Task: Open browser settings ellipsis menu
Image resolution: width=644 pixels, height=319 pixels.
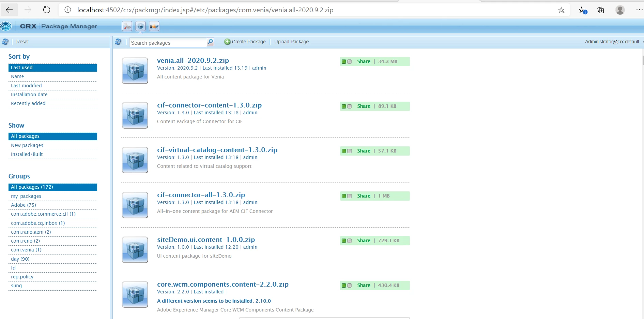Action: coord(639,10)
